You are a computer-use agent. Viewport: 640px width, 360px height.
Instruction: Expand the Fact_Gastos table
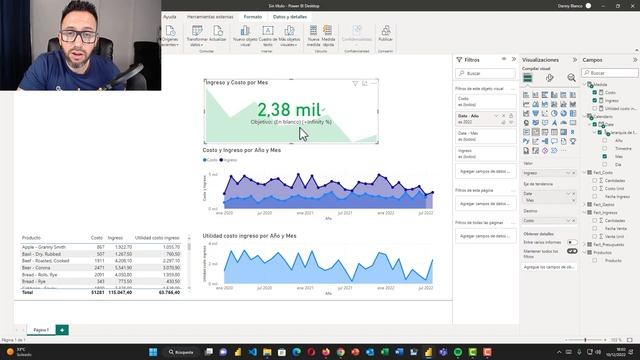pyautogui.click(x=584, y=204)
